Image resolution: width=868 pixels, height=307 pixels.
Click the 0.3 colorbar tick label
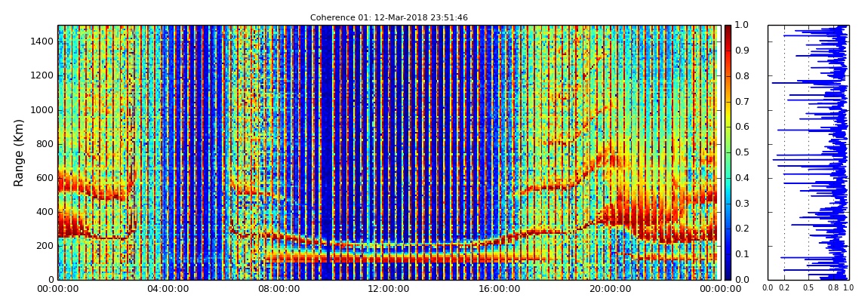click(x=740, y=204)
